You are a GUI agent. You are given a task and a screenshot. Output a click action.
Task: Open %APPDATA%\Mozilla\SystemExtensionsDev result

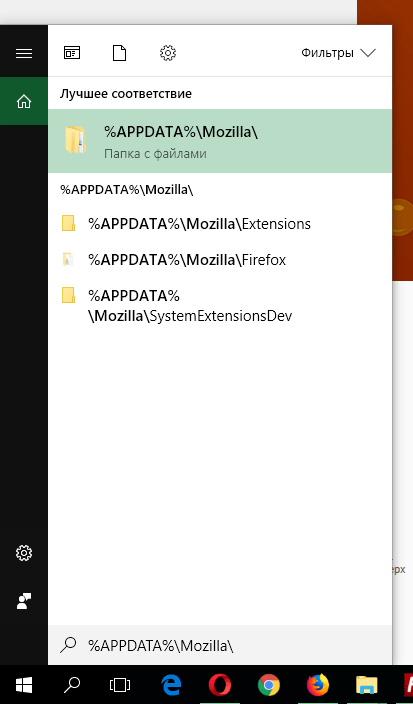(x=220, y=306)
